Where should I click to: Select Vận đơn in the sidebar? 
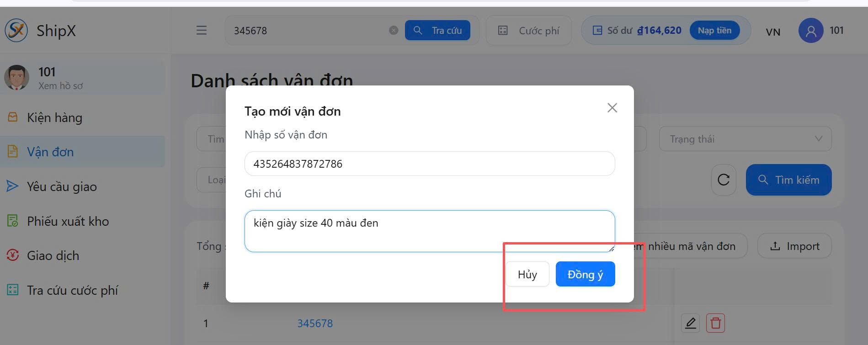(x=83, y=152)
